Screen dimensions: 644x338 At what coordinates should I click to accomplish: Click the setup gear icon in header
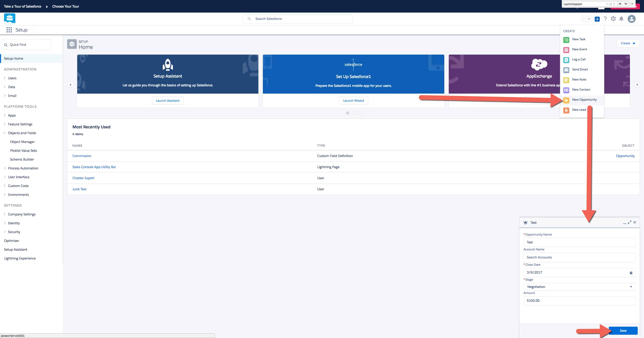coord(613,19)
